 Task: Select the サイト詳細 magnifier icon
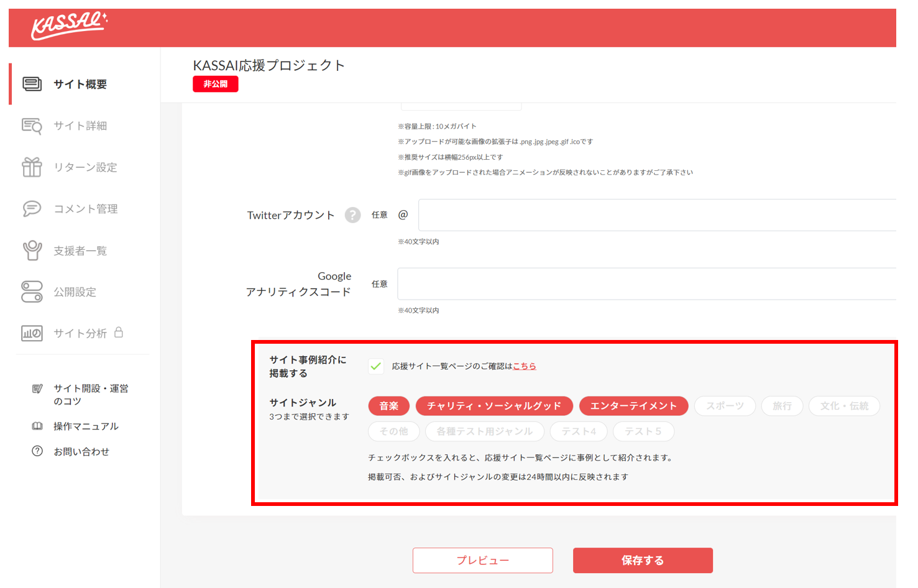click(32, 126)
